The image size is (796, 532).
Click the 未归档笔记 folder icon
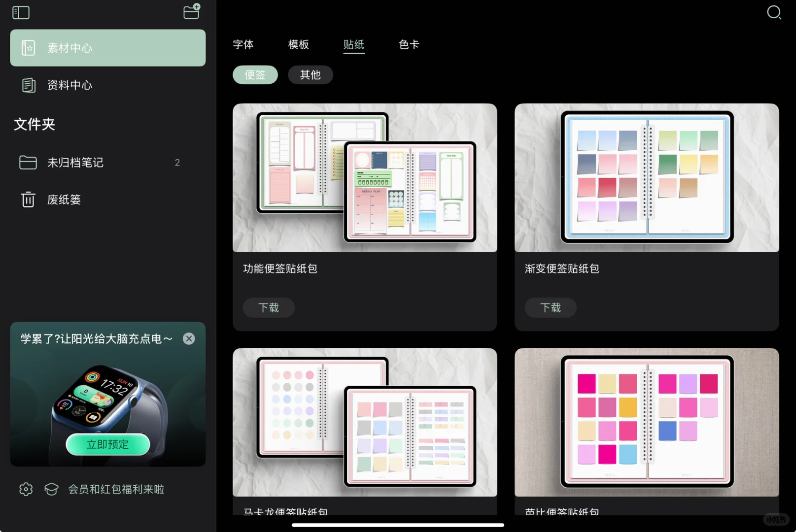click(x=28, y=163)
